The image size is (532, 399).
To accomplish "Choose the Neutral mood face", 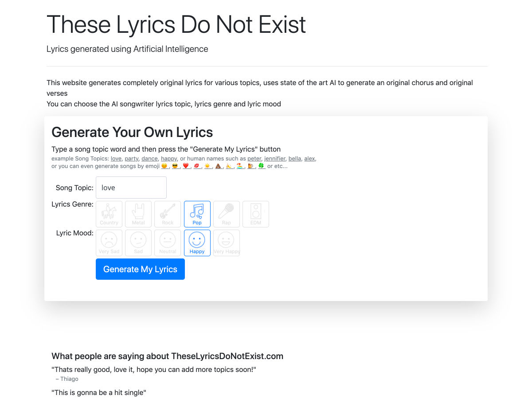I will point(168,243).
